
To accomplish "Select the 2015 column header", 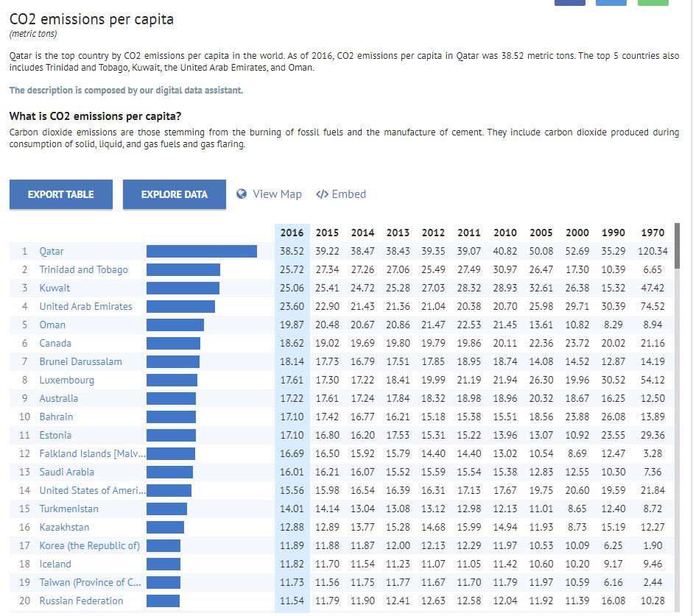I will (x=327, y=233).
